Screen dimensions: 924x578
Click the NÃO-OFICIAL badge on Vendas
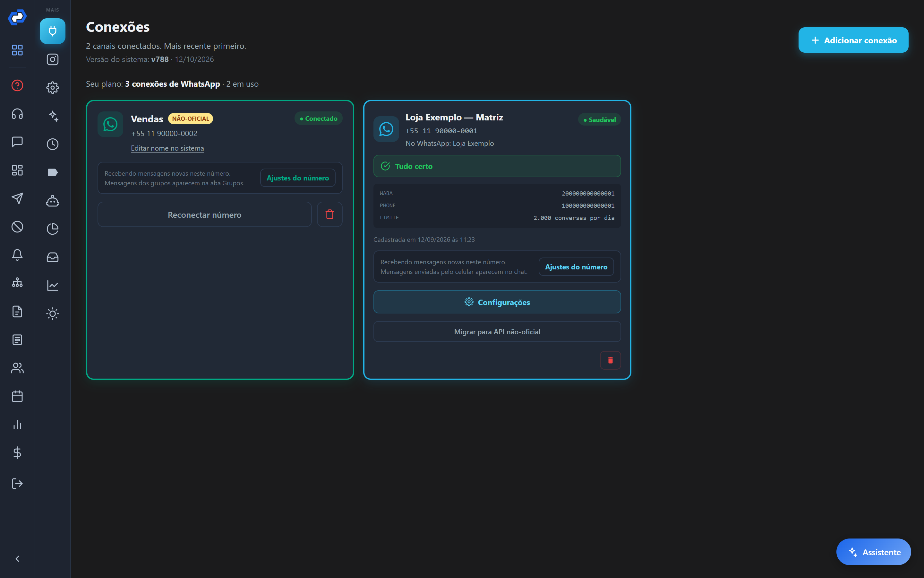[x=190, y=118]
